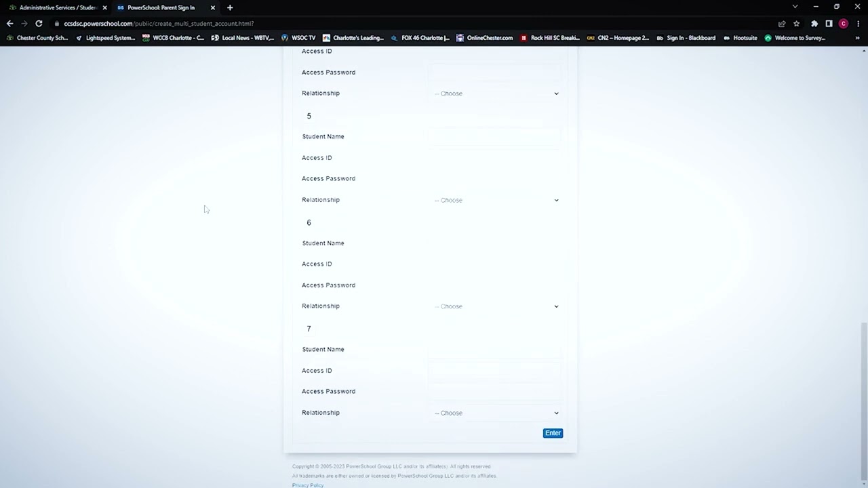Open CN2 Homepage bookmark
This screenshot has height=488, width=868.
coord(618,38)
